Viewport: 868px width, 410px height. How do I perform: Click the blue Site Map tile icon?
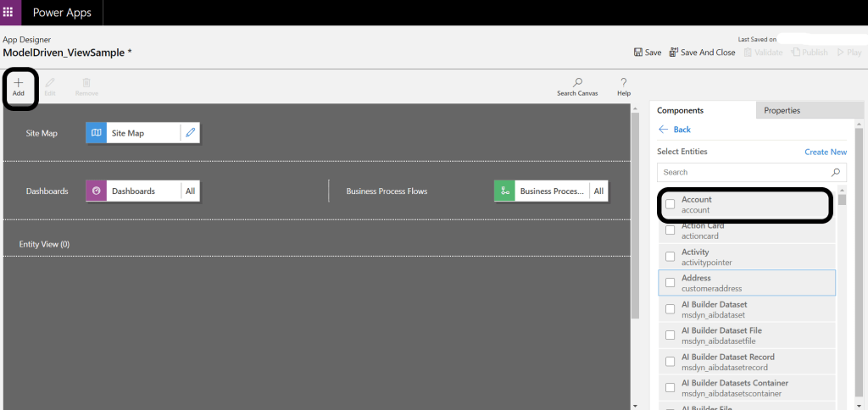(x=97, y=133)
